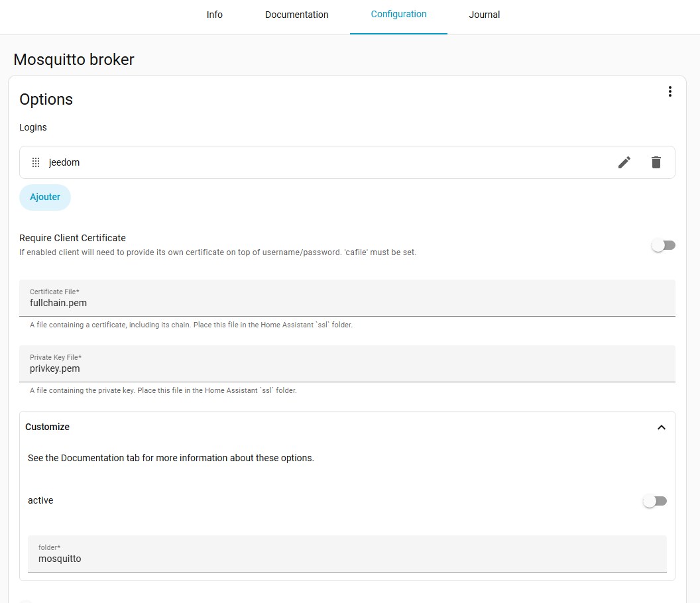Collapse the Customize section using chevron arrow

pyautogui.click(x=661, y=427)
